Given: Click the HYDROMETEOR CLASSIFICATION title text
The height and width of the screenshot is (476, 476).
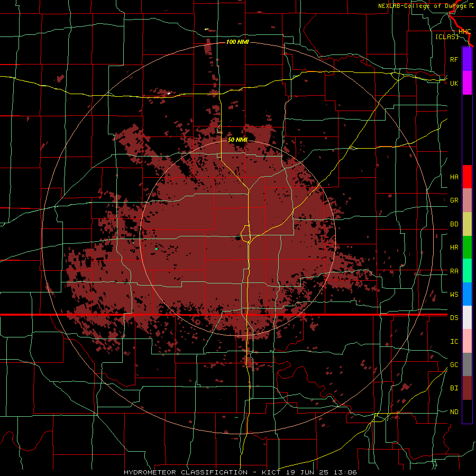Looking at the screenshot, I should [x=186, y=472].
